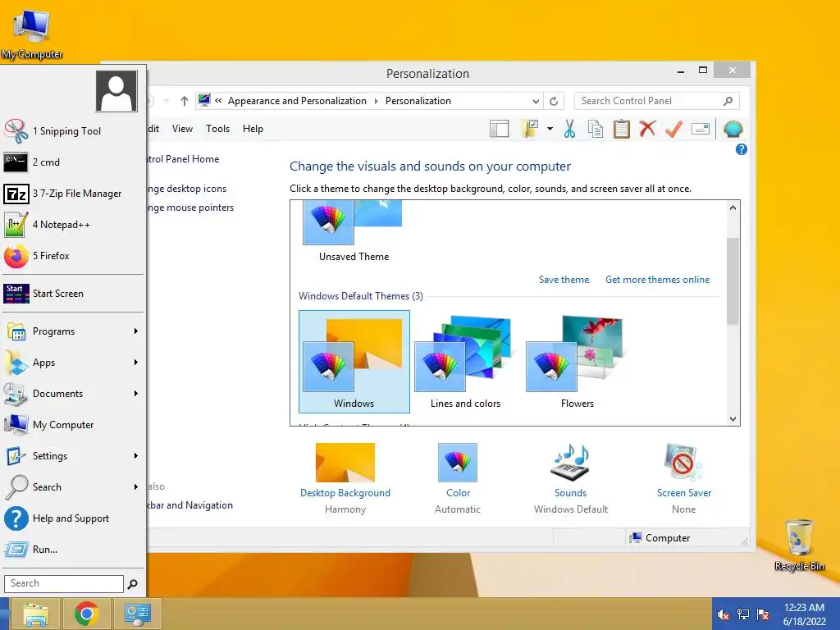
Task: Click the folder views toolbar icon
Action: pyautogui.click(x=530, y=129)
